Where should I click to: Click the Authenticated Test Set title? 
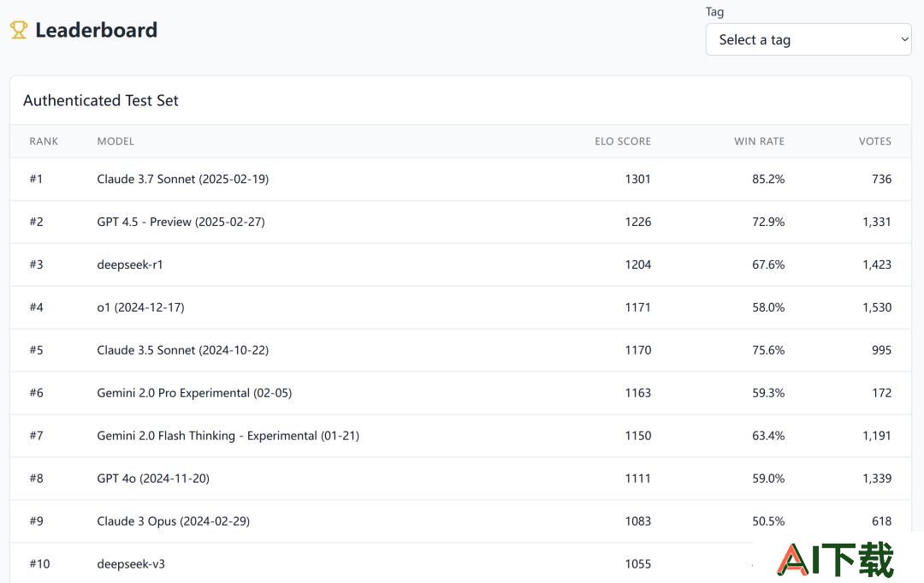[101, 101]
